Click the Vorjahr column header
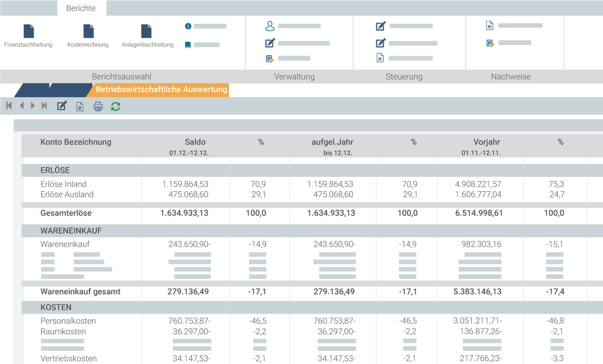Image resolution: width=603 pixels, height=364 pixels. [x=486, y=142]
